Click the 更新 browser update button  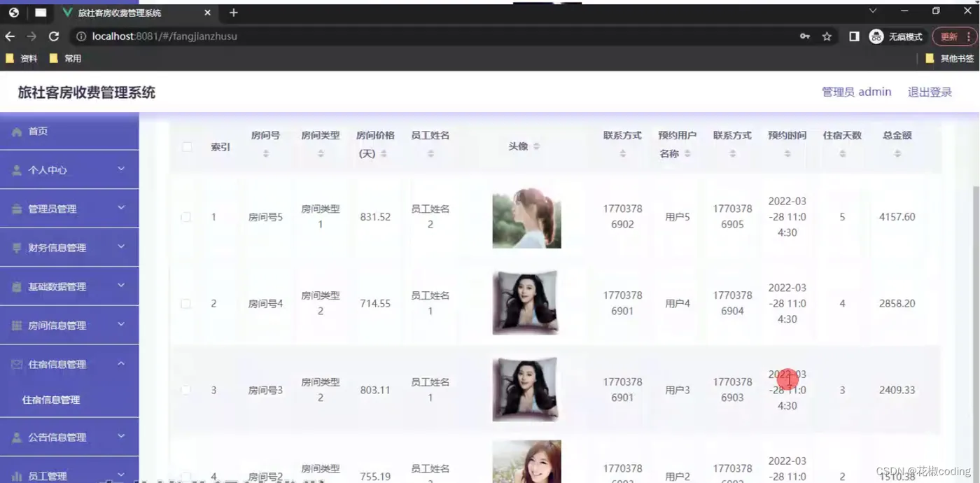click(x=949, y=36)
